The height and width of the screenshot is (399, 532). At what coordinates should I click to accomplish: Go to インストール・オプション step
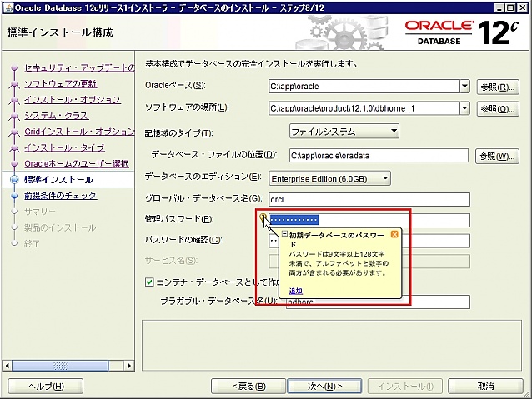coord(73,100)
